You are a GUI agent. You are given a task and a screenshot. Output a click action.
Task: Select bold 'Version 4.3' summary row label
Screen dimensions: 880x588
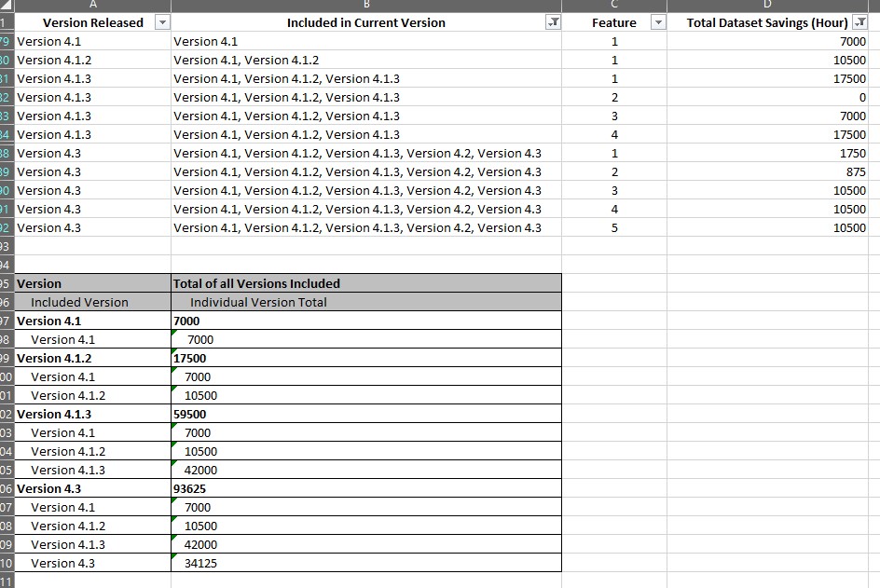coord(92,488)
